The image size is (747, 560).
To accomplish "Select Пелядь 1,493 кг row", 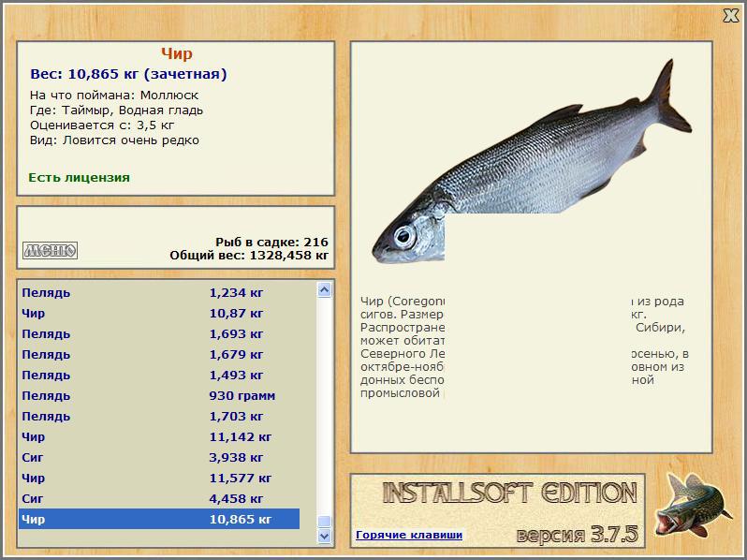I will [x=159, y=376].
